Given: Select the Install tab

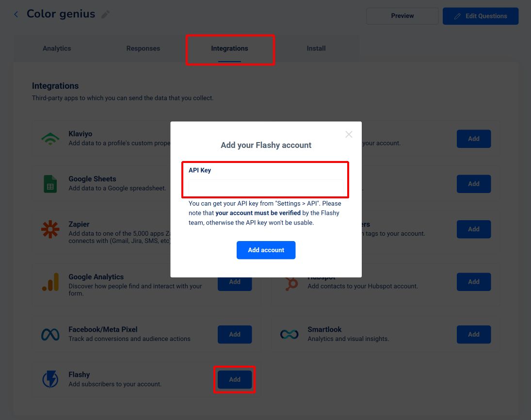Looking at the screenshot, I should pos(316,48).
